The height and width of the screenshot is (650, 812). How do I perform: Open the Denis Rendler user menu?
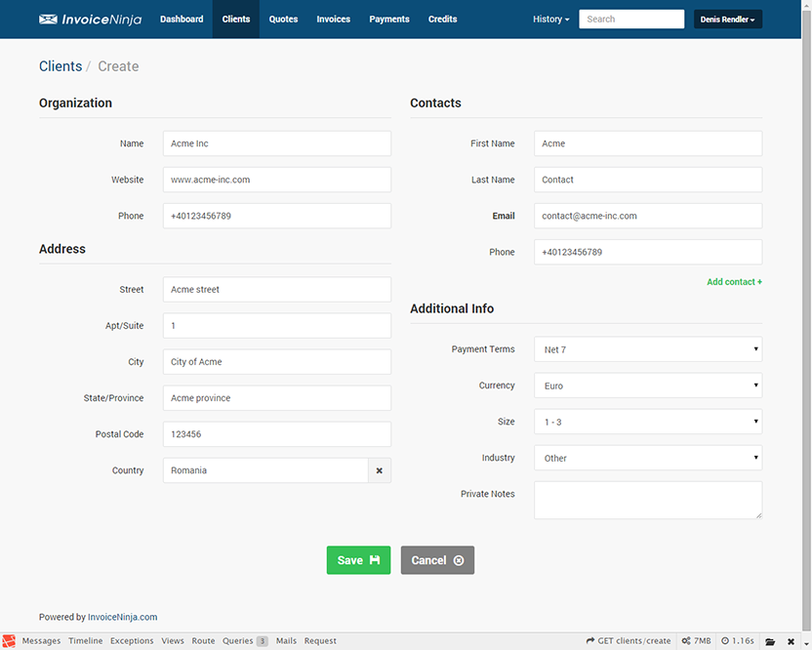click(727, 20)
